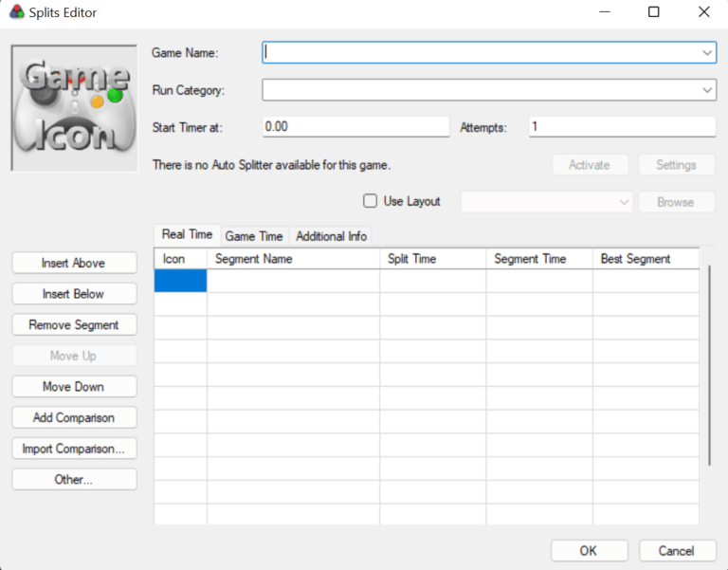Click the LiveSplit logo in title bar
Image resolution: width=728 pixels, height=570 pixels.
17,12
